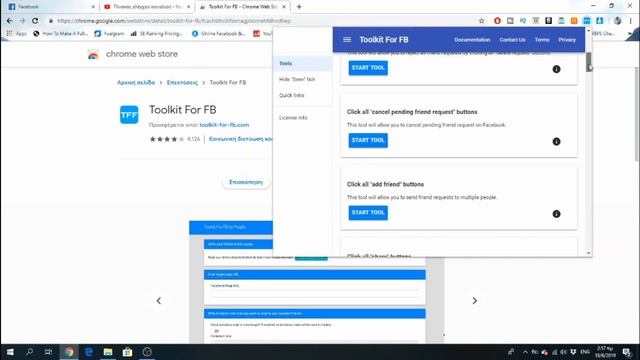This screenshot has width=640, height=360.
Task: Click info icon for cancel pending friend request tool
Action: [x=556, y=141]
